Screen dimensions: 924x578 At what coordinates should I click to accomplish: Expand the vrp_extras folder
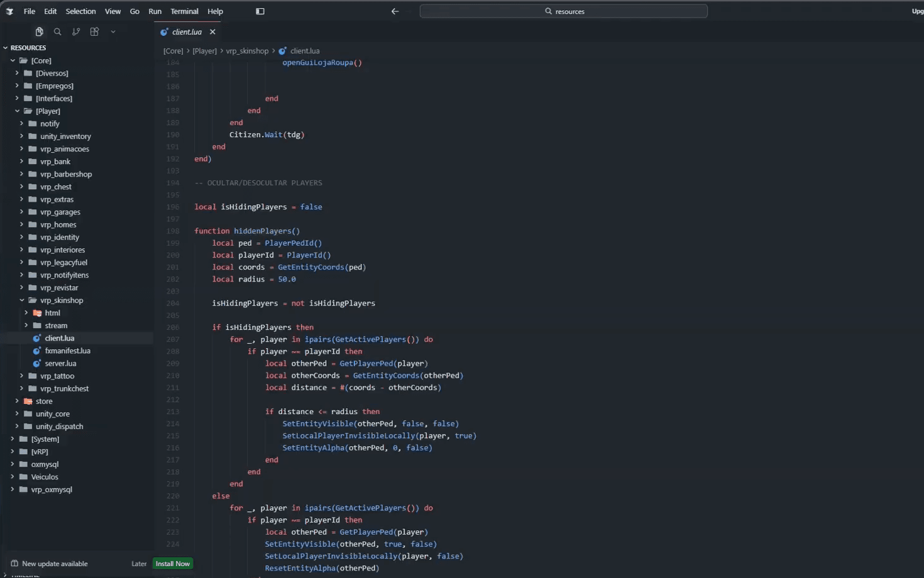pos(77,199)
